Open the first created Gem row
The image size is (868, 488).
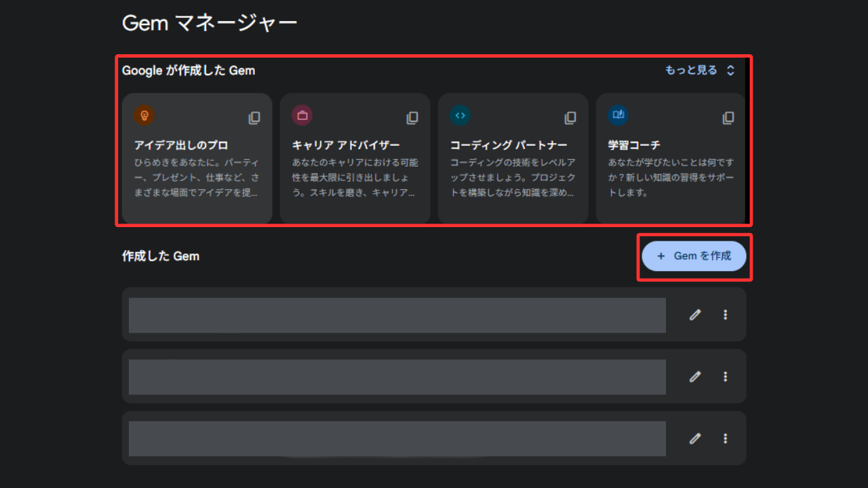pyautogui.click(x=434, y=314)
